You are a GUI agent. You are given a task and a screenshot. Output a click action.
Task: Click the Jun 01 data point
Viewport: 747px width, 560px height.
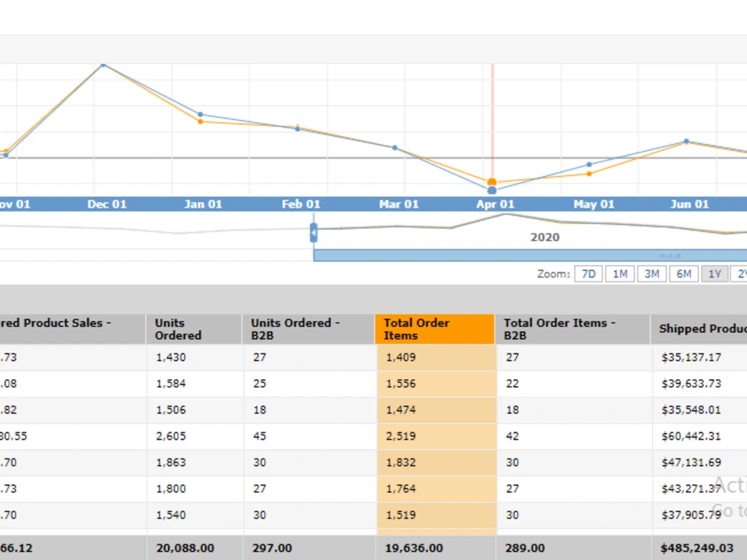point(686,141)
